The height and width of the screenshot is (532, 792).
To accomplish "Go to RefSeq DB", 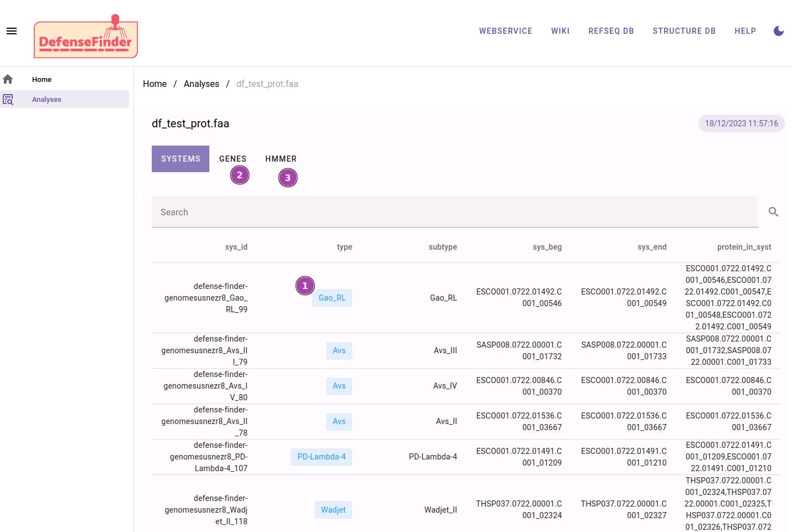I will click(x=611, y=31).
